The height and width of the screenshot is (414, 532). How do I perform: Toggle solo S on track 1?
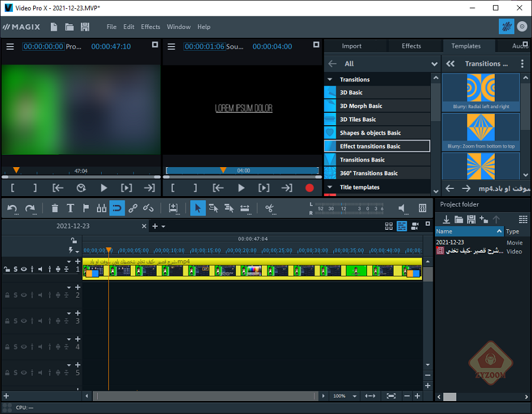(x=15, y=269)
